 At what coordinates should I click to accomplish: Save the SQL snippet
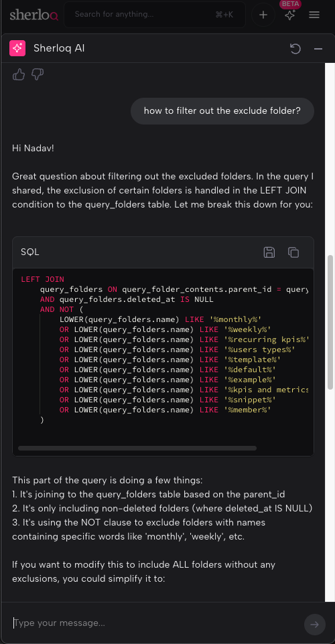pyautogui.click(x=269, y=252)
